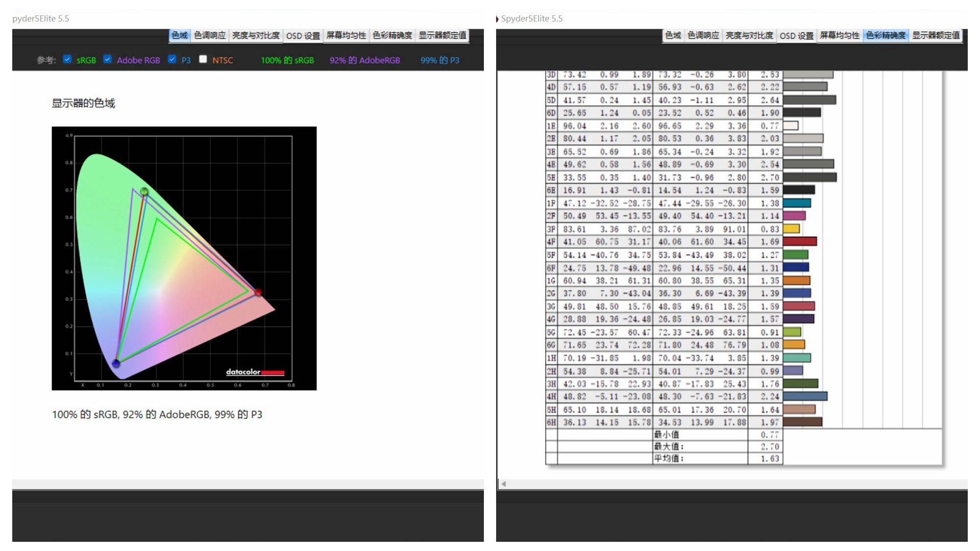Click the yellow 3F color swatch bar
980x551 pixels.
[791, 229]
